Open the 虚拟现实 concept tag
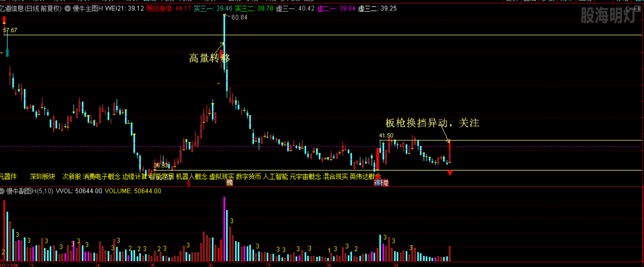Screen dimensions: 644x267 click(x=222, y=176)
